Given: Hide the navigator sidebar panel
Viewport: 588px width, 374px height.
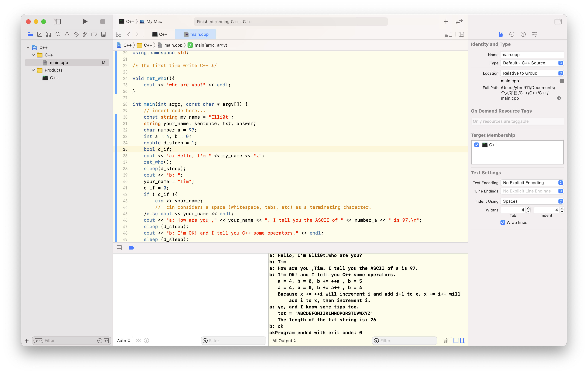Looking at the screenshot, I should pos(57,21).
